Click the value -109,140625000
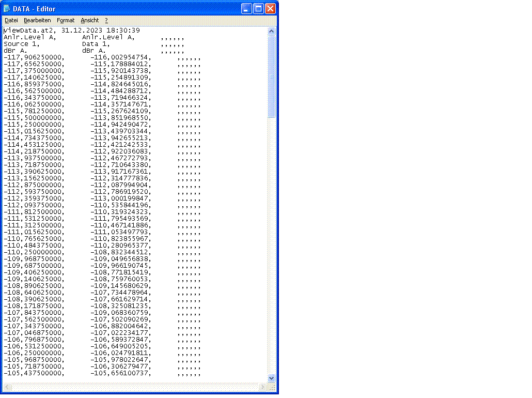Image resolution: width=532 pixels, height=398 pixels. tap(34, 279)
